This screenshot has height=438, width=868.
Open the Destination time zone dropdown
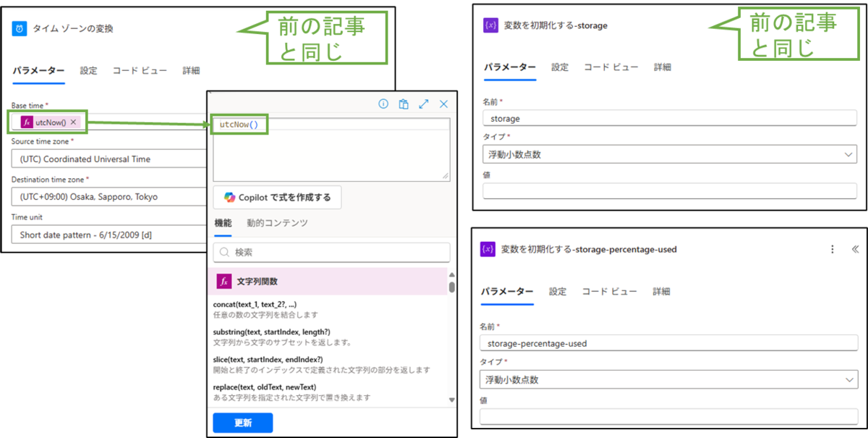pyautogui.click(x=109, y=197)
